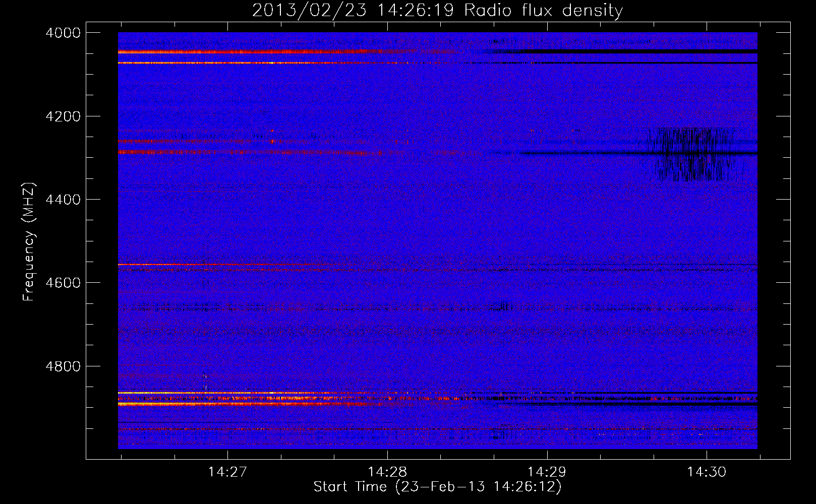The height and width of the screenshot is (504, 816).
Task: Click the 14:27 time axis label
Action: tap(227, 472)
